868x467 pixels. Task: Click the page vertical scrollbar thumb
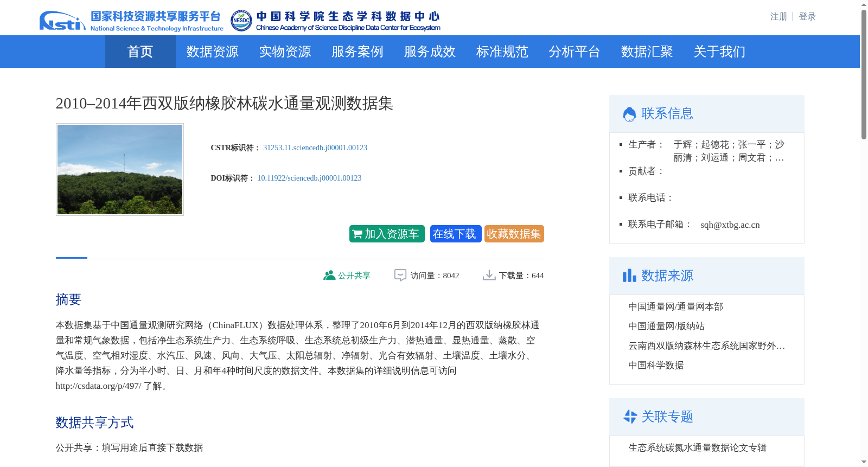click(864, 74)
